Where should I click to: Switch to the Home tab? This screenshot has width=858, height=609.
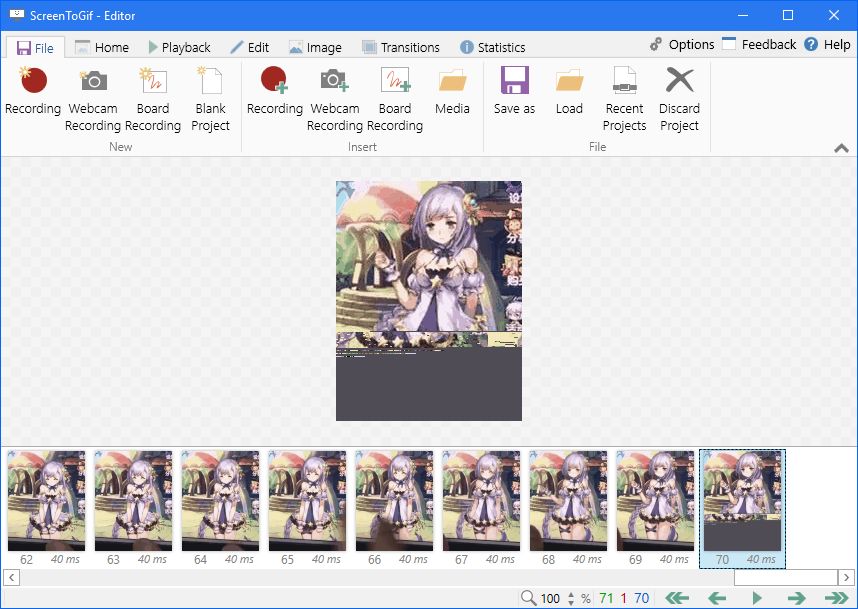102,48
